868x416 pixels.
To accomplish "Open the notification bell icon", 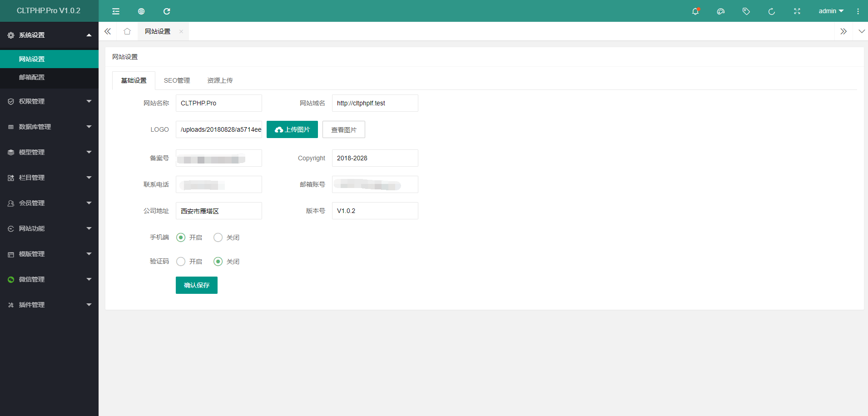I will [x=695, y=11].
